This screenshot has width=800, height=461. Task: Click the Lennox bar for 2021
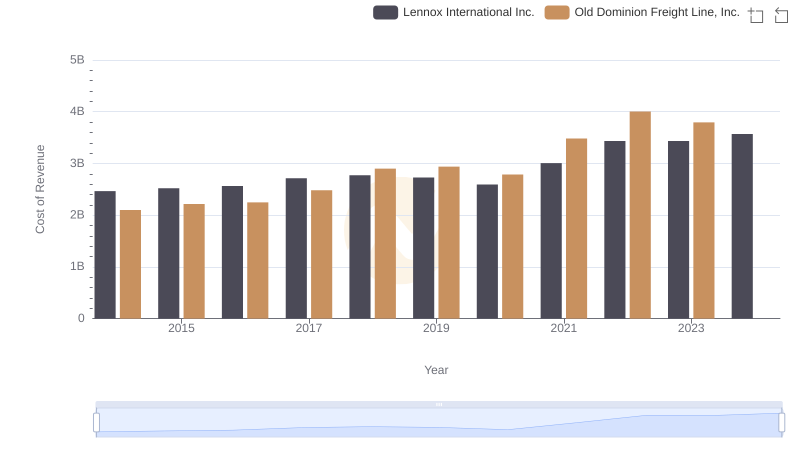click(551, 241)
